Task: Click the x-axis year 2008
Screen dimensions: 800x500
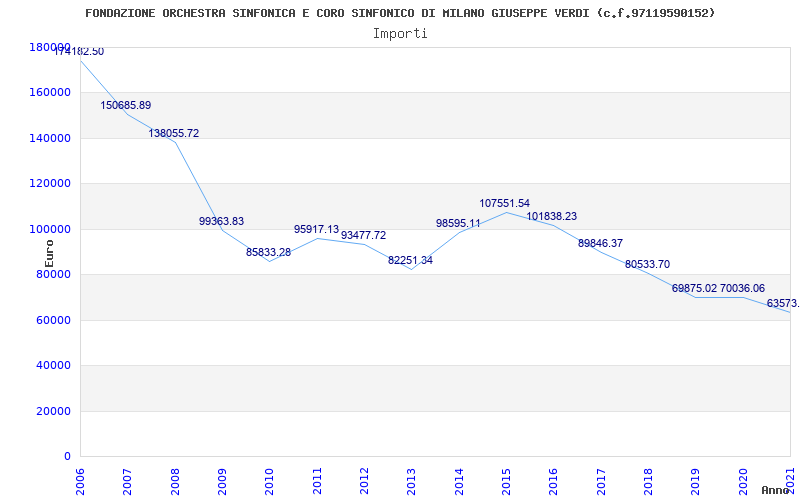Action: coord(175,481)
